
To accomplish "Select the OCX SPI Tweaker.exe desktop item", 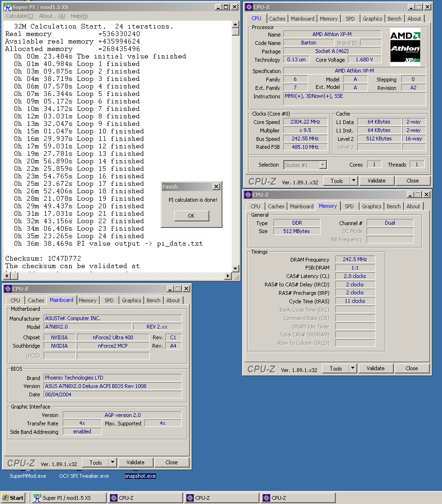I will (x=84, y=476).
